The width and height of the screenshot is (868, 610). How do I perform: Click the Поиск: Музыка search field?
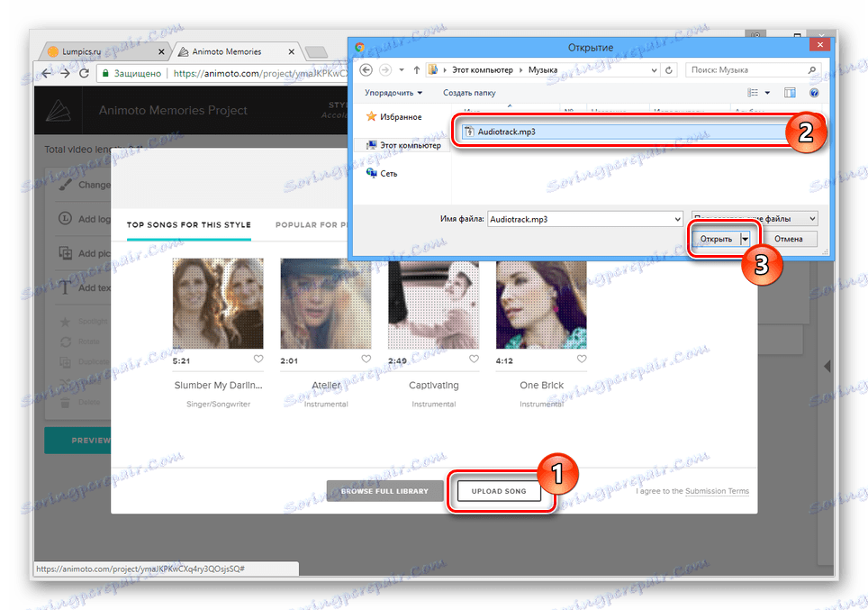click(x=753, y=69)
